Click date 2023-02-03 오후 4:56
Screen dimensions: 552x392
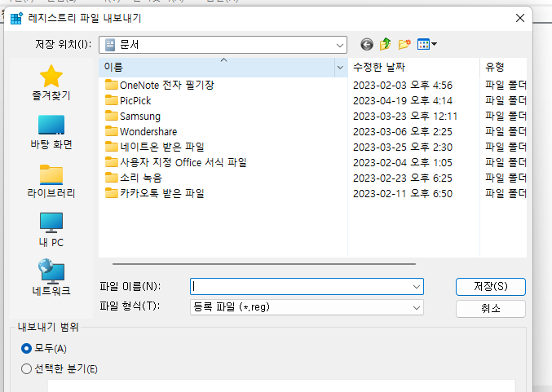pyautogui.click(x=403, y=85)
